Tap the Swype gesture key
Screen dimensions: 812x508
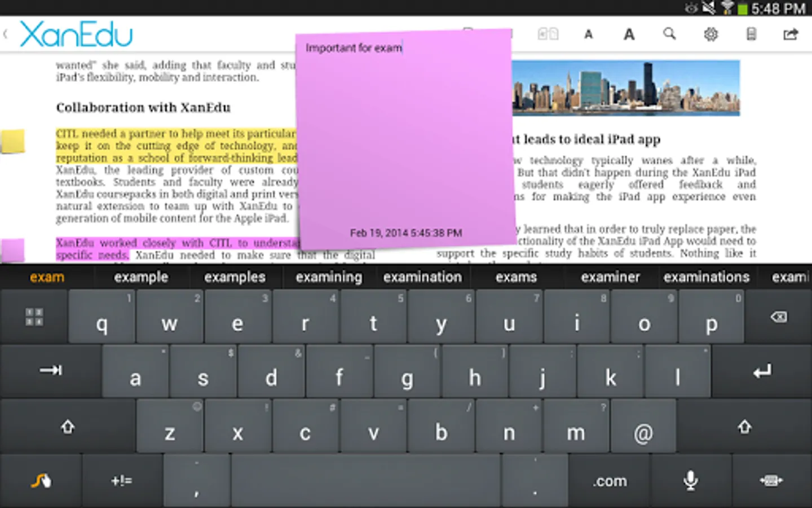click(41, 480)
